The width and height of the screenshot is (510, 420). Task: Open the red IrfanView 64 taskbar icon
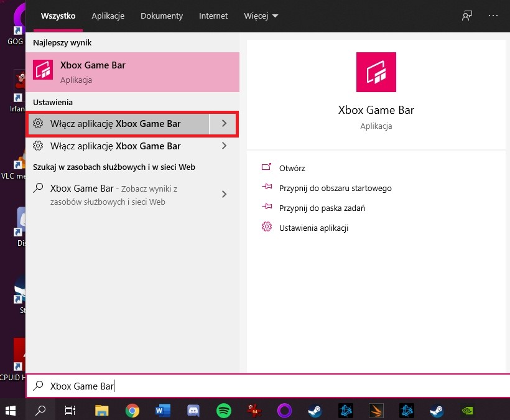(254, 411)
